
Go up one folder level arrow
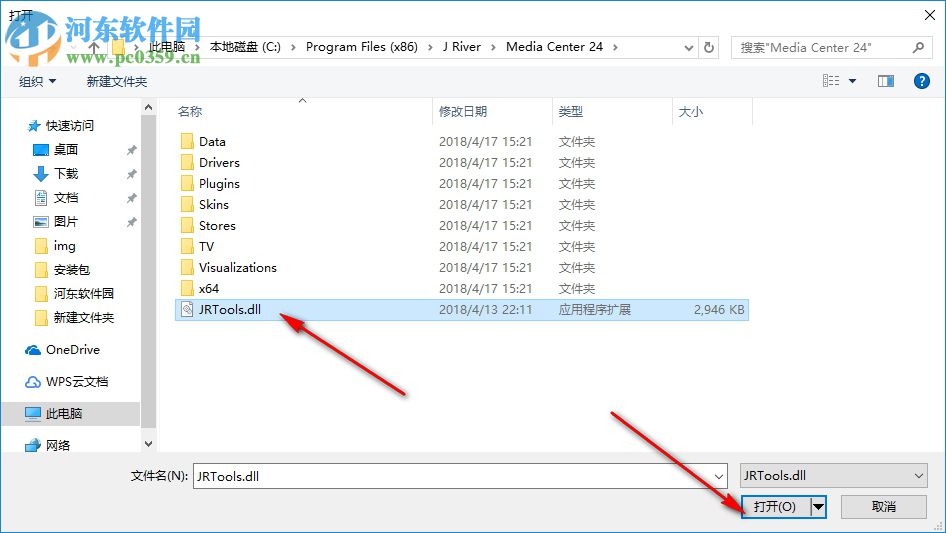coord(94,46)
